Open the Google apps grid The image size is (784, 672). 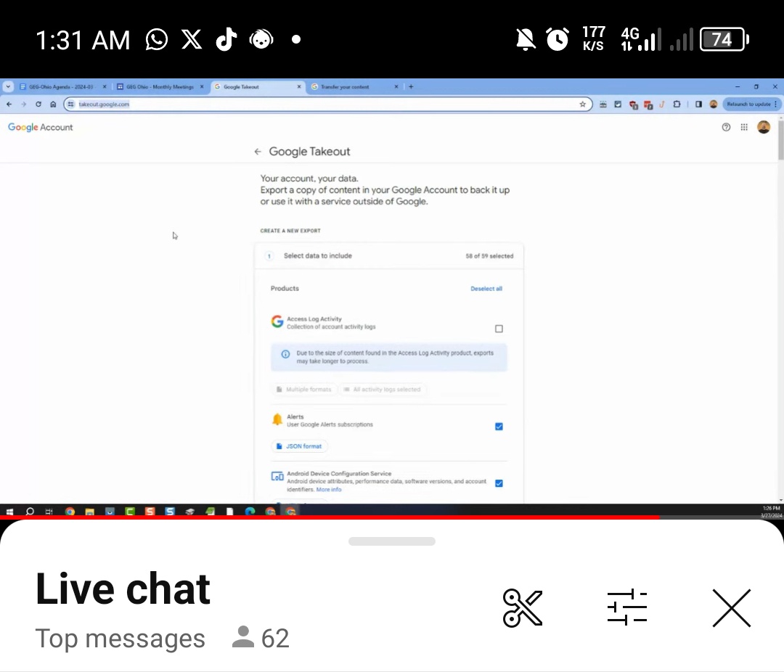tap(744, 127)
